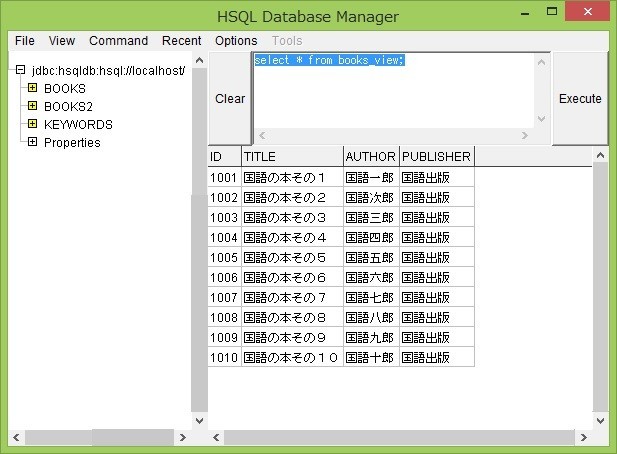Click the Clear button

[x=230, y=98]
